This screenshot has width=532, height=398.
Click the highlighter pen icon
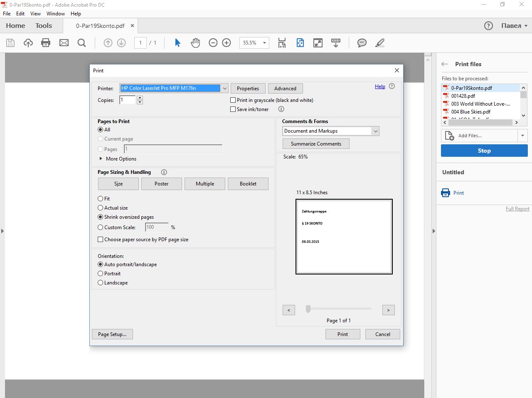(380, 42)
